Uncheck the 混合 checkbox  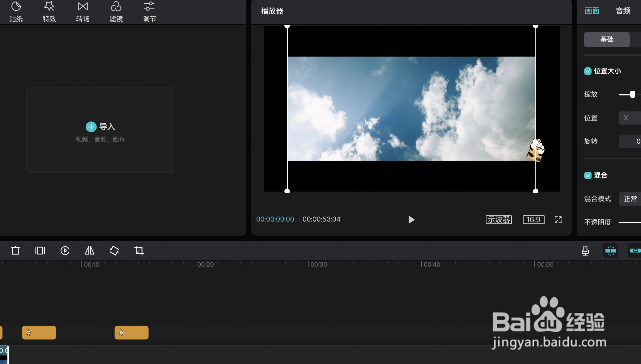tap(588, 176)
